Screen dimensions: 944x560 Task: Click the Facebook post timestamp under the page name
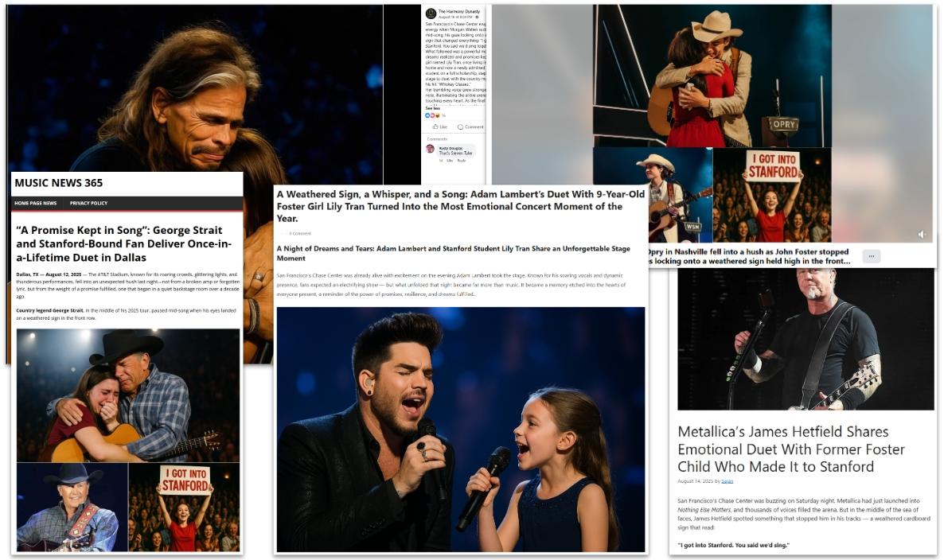point(456,17)
